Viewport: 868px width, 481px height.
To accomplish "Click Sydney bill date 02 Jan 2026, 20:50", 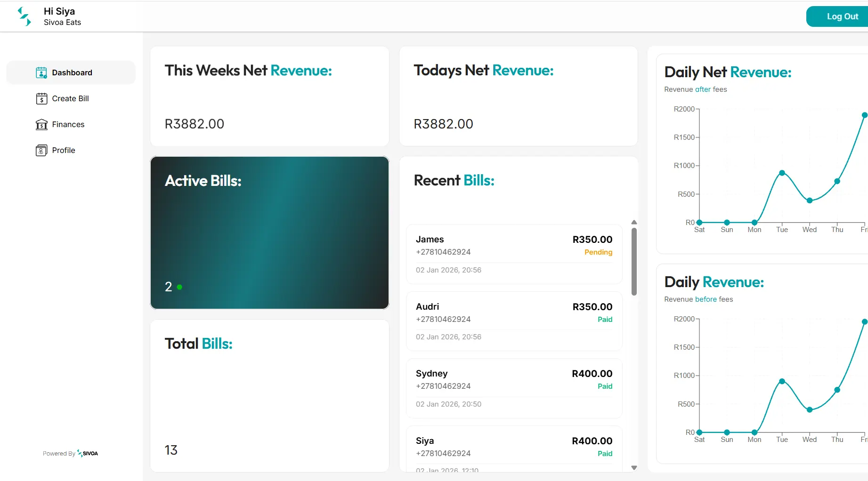I will pos(448,404).
